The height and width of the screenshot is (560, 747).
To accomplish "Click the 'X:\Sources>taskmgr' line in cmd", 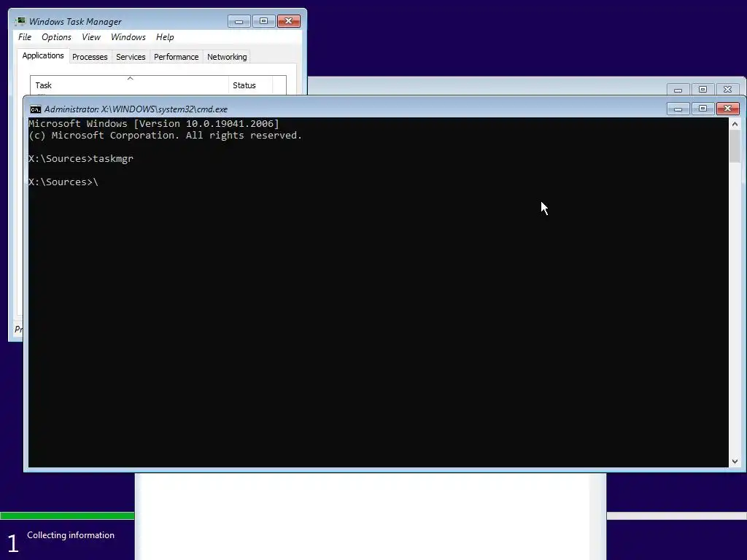I will pyautogui.click(x=81, y=158).
